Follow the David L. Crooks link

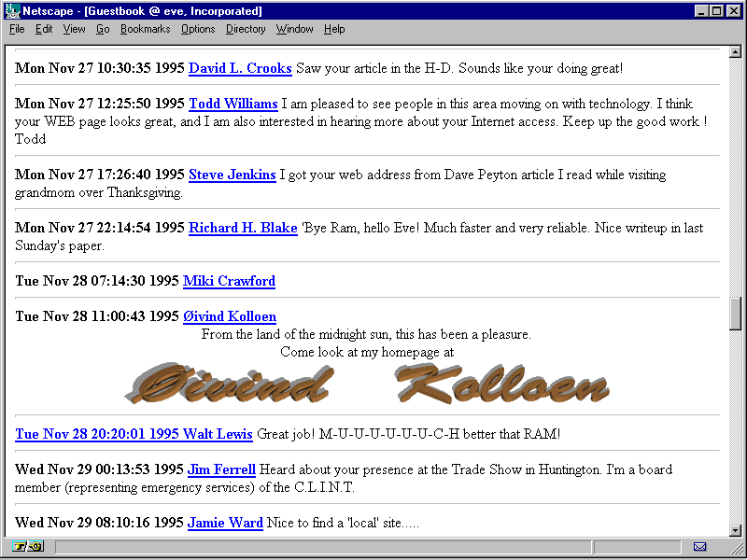pos(240,68)
